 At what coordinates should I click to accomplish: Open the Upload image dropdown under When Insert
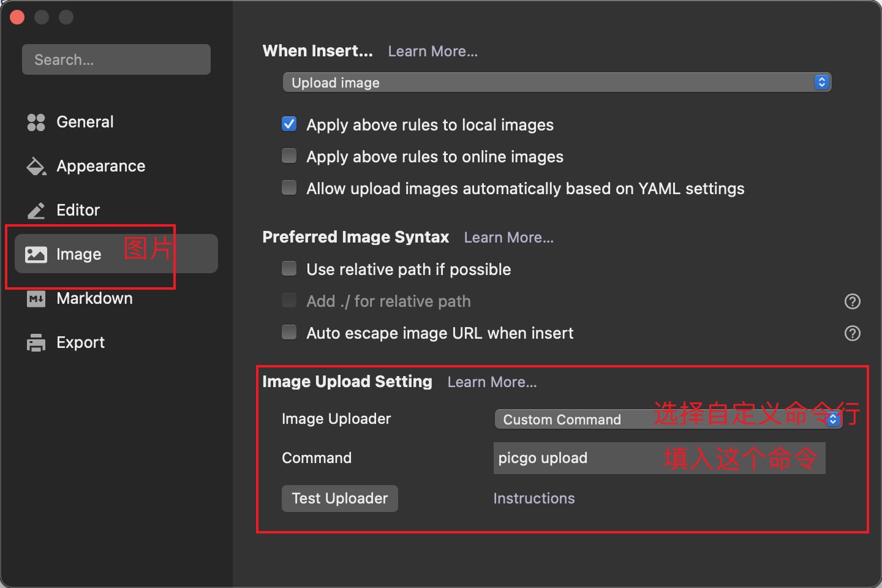(556, 83)
